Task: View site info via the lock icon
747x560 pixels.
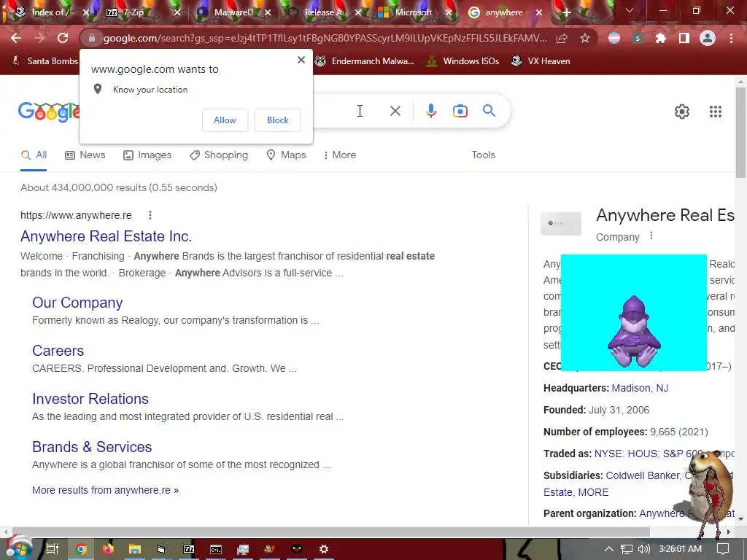Action: (x=92, y=38)
